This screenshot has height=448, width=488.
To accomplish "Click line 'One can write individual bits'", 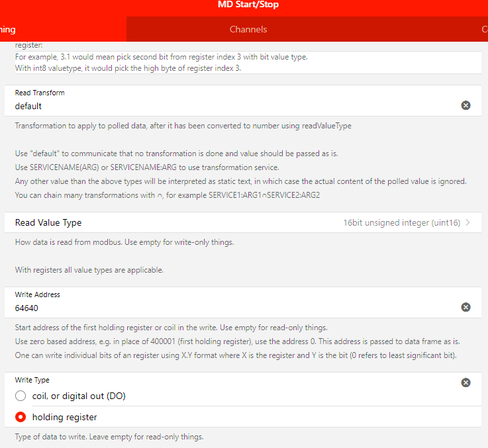I will 236,355.
